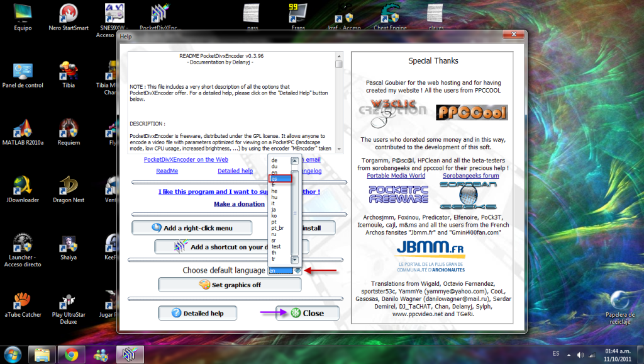
Task: Open the Requiem desktop shortcut
Action: click(x=69, y=132)
